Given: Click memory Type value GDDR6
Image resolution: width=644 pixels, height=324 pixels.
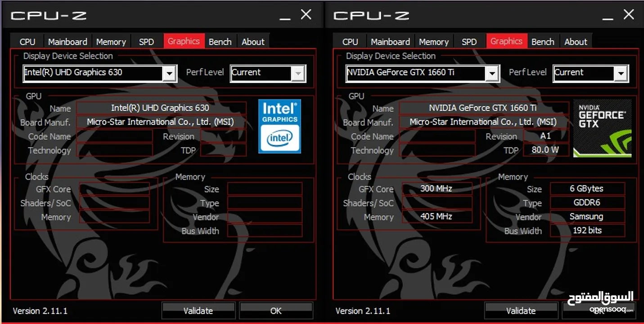Looking at the screenshot, I should point(587,202).
